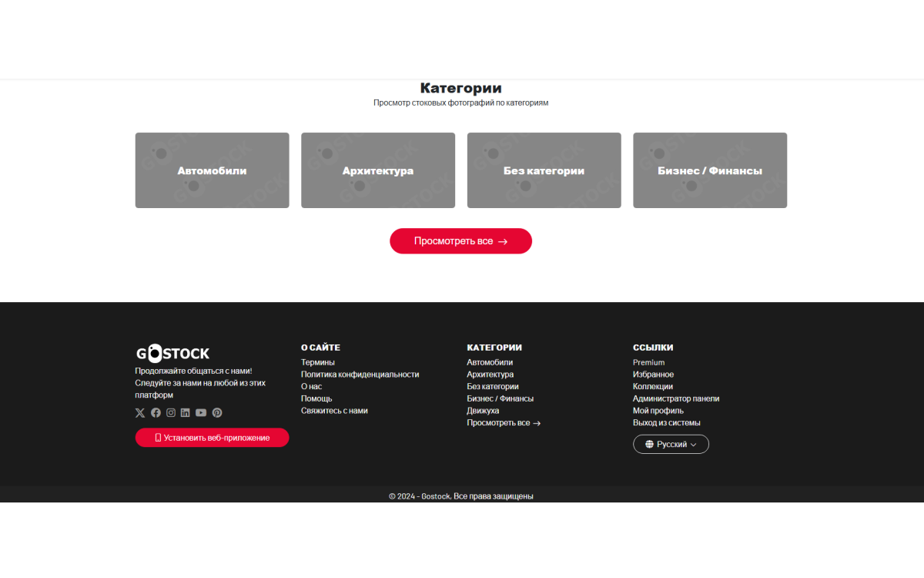
Task: Choose the Бизнес / Финансы category tile
Action: (710, 170)
